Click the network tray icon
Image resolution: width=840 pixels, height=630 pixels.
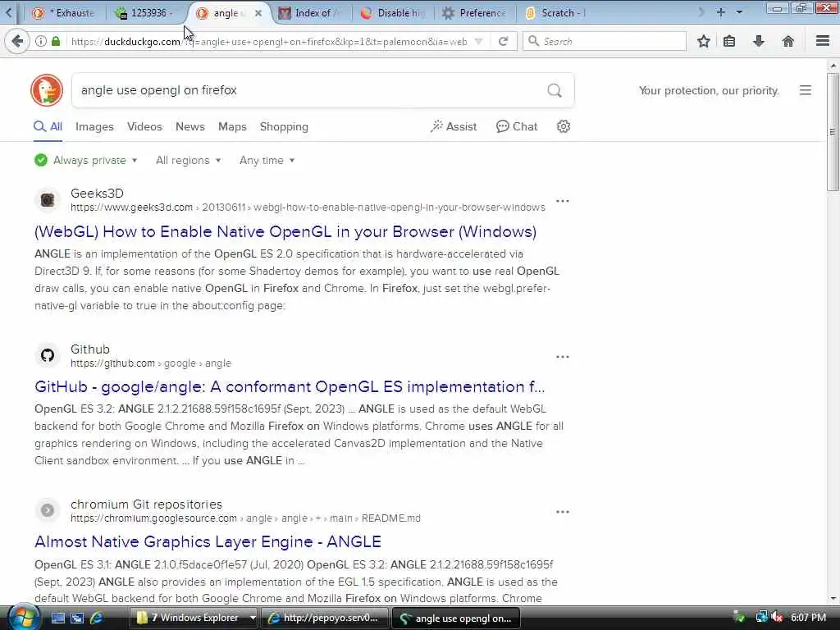tap(761, 618)
